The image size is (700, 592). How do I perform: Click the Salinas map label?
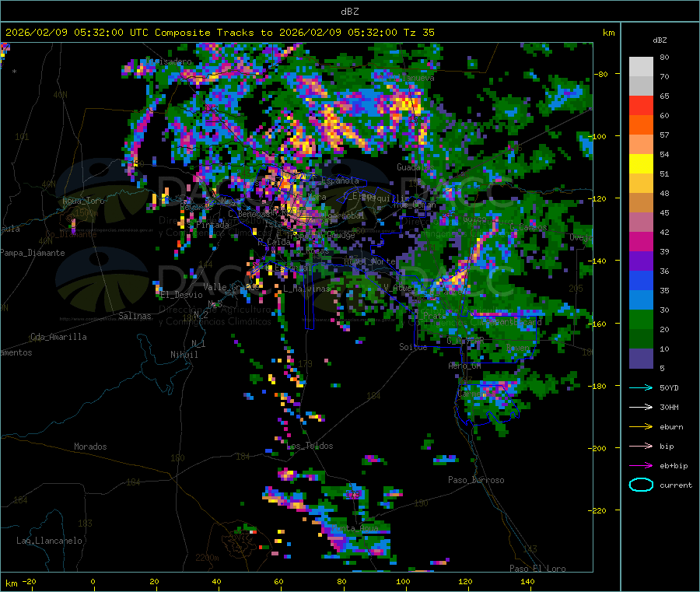pyautogui.click(x=135, y=316)
